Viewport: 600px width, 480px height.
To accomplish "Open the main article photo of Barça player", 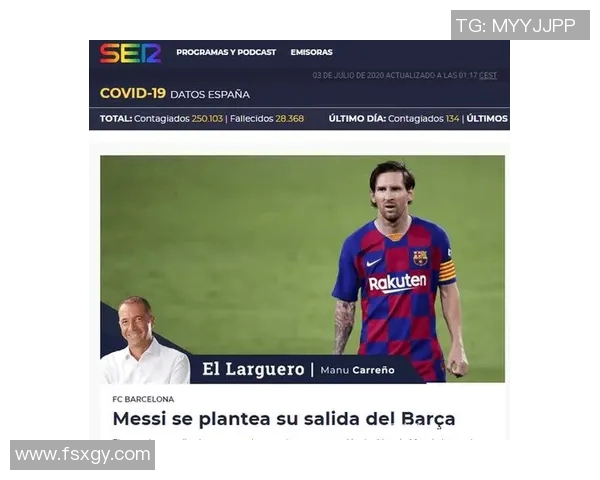I will 302,269.
